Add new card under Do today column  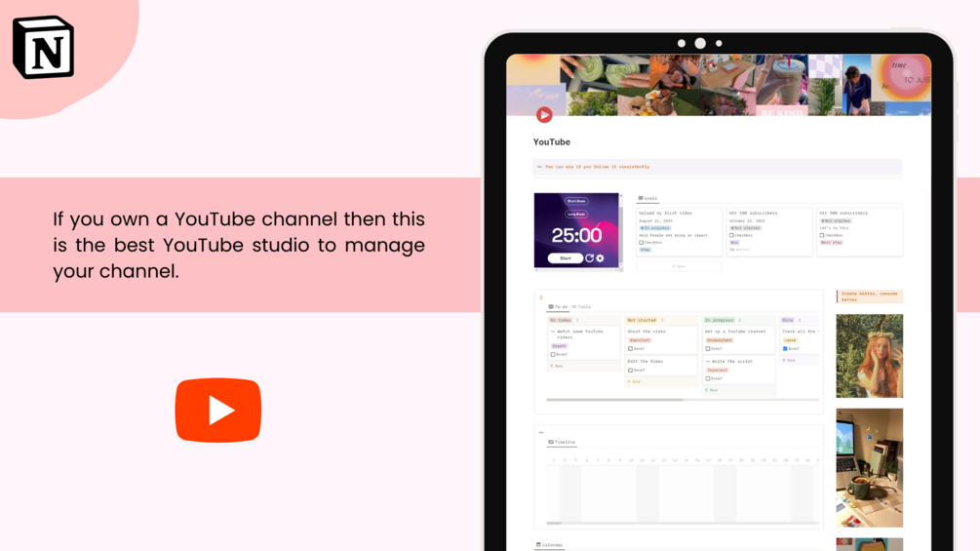tap(557, 366)
